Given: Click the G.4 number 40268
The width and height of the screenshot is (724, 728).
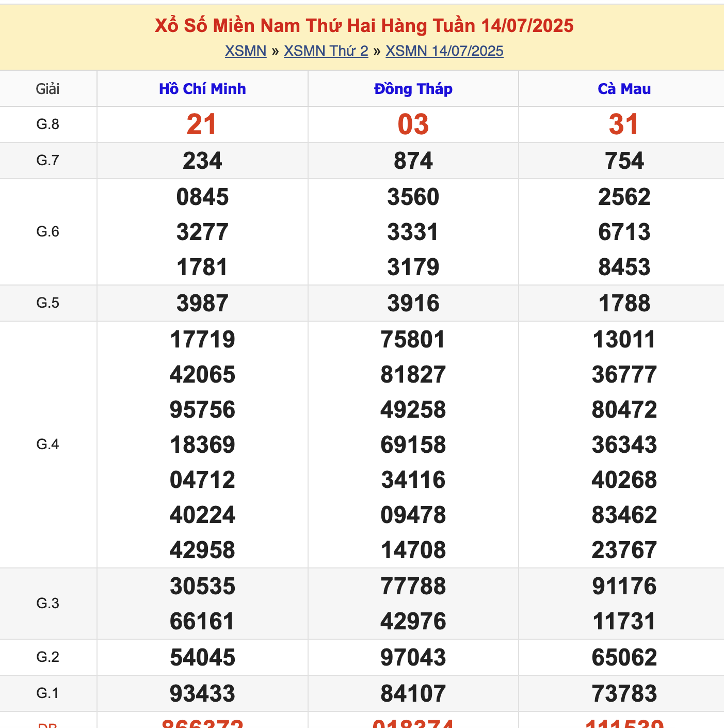Looking at the screenshot, I should [x=624, y=480].
